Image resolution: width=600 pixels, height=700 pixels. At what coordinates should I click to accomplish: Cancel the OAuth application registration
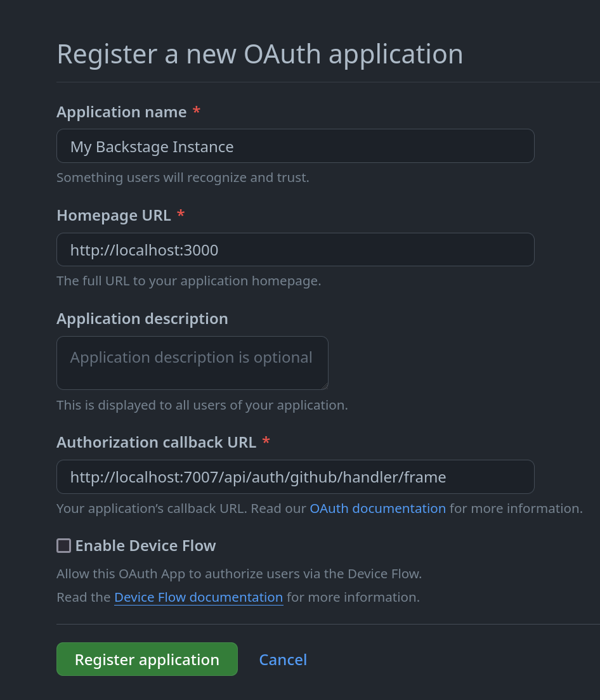pos(283,659)
